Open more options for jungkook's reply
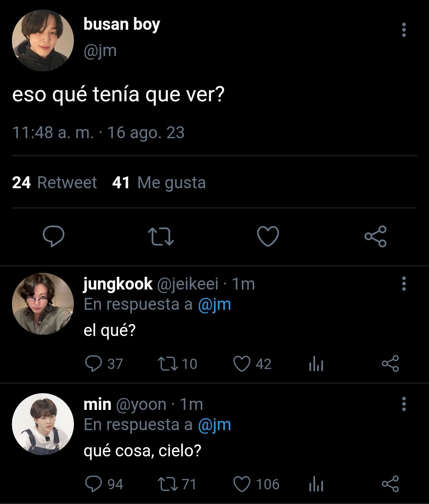 (x=404, y=284)
